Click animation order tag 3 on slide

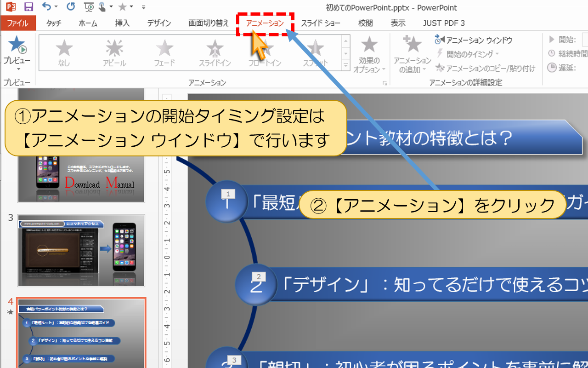coord(234,360)
